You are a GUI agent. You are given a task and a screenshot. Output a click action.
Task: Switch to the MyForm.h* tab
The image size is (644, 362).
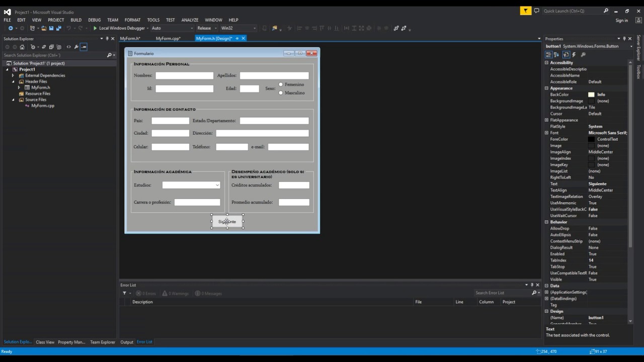tap(130, 38)
